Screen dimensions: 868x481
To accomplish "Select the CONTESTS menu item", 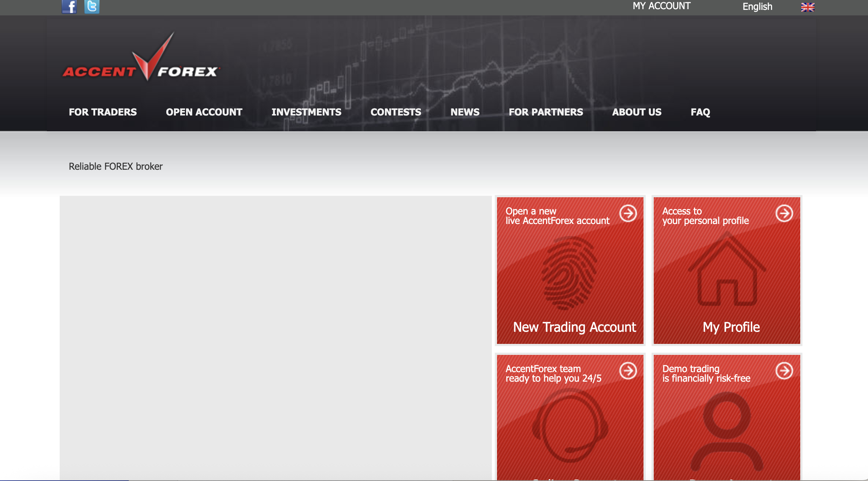I will coord(396,112).
